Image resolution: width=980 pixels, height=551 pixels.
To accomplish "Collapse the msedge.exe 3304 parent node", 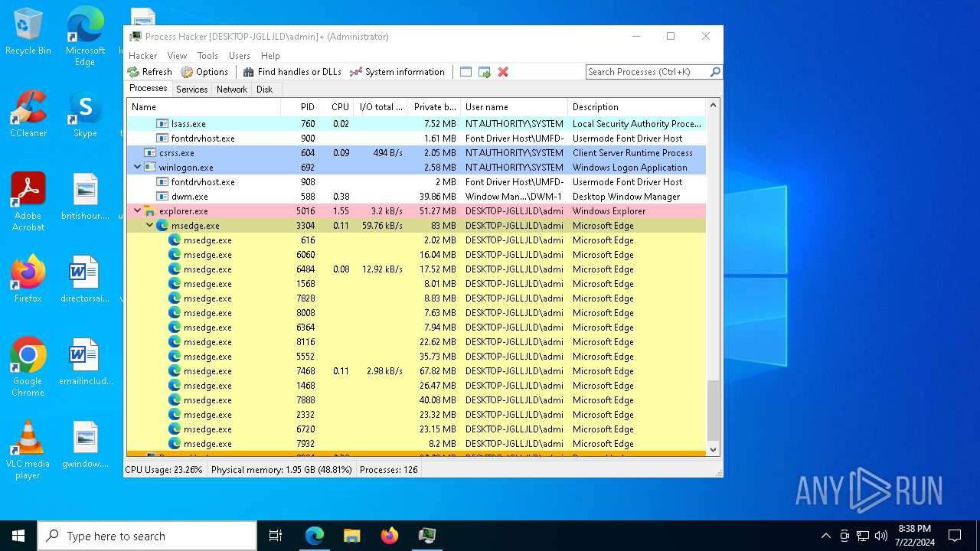I will 150,226.
